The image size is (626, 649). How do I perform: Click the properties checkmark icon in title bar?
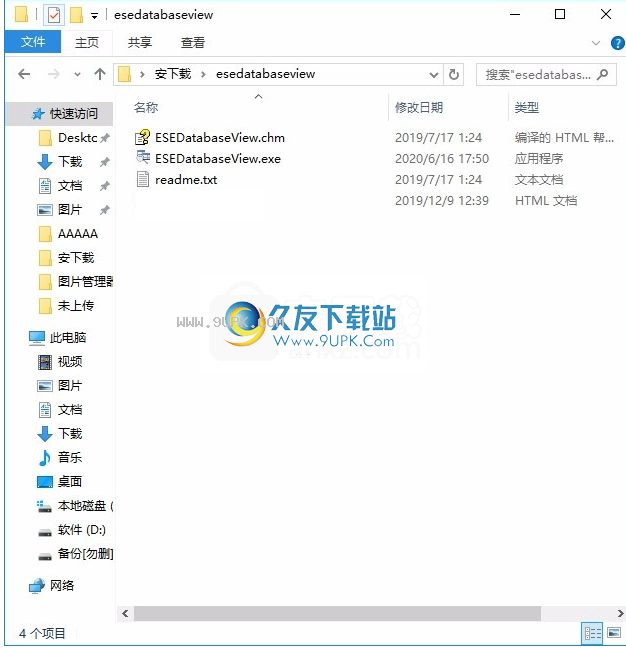click(54, 15)
